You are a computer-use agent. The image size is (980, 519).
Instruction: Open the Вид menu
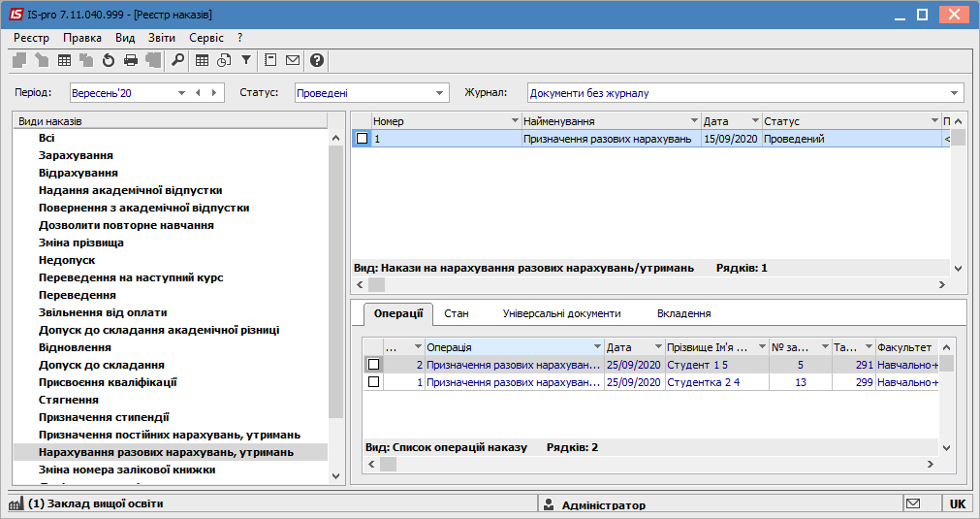(125, 38)
